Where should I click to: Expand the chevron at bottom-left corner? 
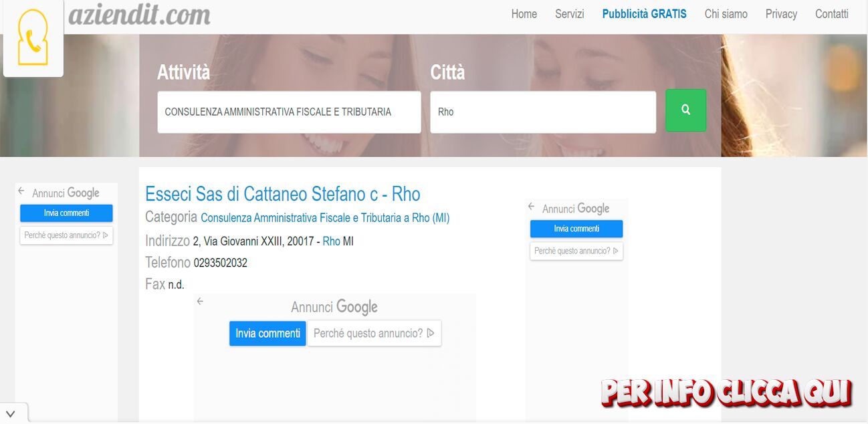[11, 413]
